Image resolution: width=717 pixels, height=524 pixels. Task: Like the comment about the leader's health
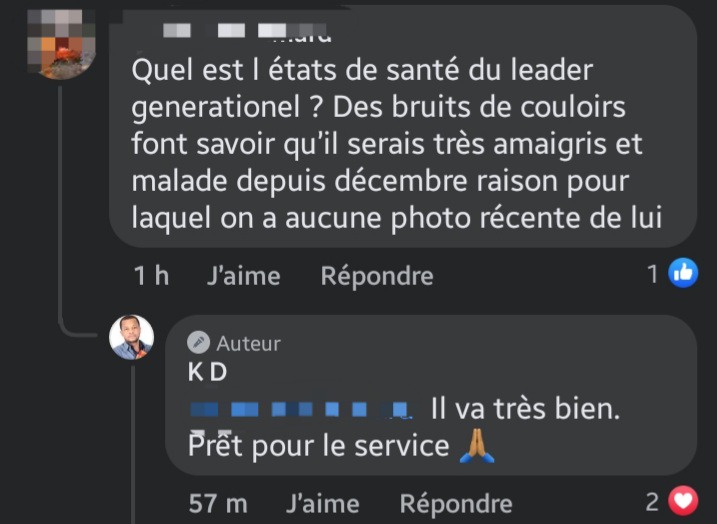tap(243, 275)
